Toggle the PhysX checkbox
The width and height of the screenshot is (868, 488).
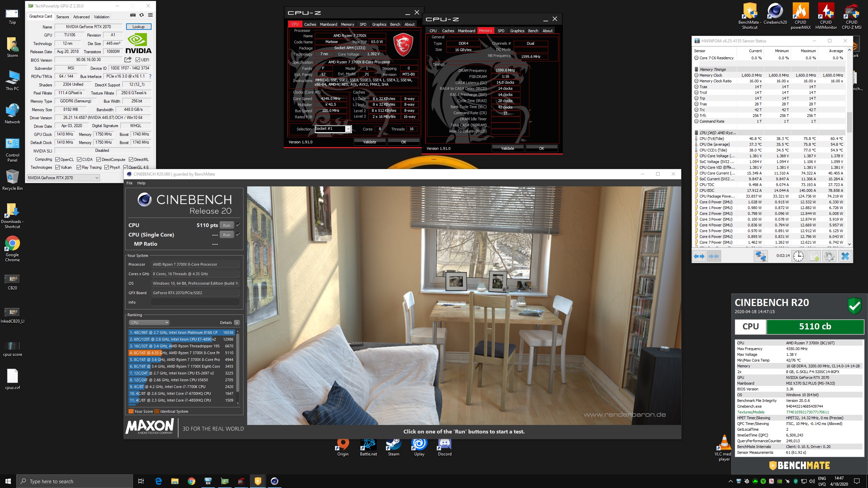[x=107, y=167]
